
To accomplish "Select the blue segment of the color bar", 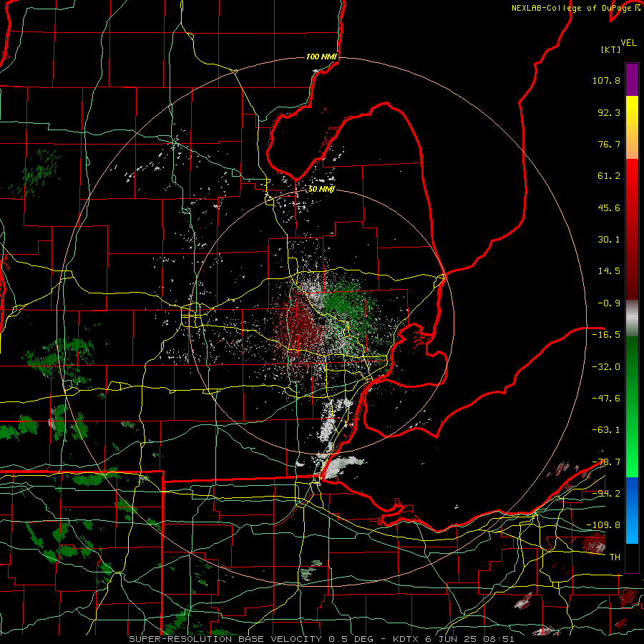I will (x=632, y=510).
